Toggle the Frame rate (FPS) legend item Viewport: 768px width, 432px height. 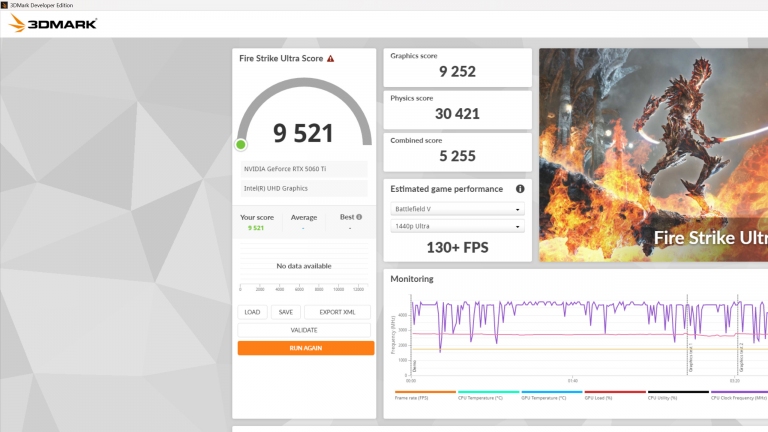[425, 395]
